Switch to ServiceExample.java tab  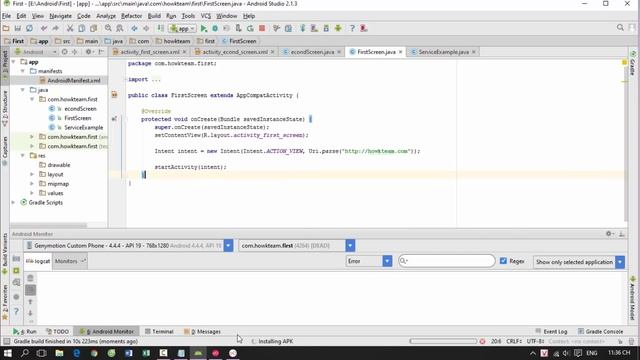click(443, 52)
